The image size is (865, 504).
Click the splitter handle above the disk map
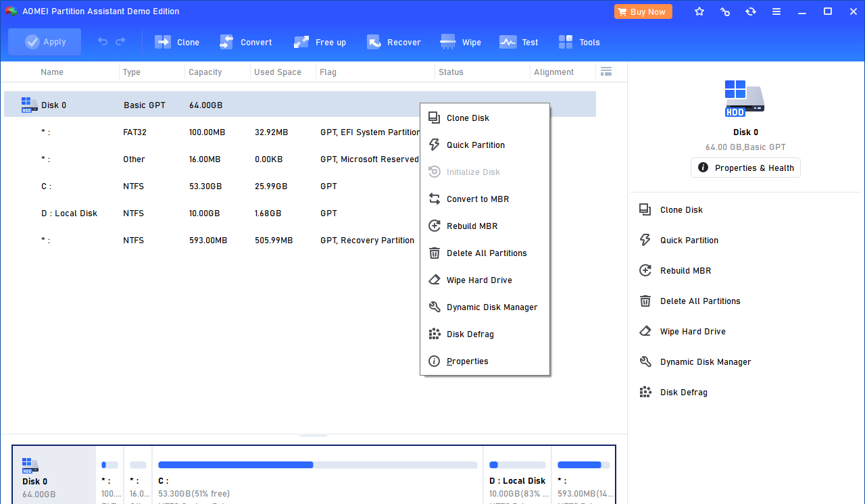coord(314,436)
